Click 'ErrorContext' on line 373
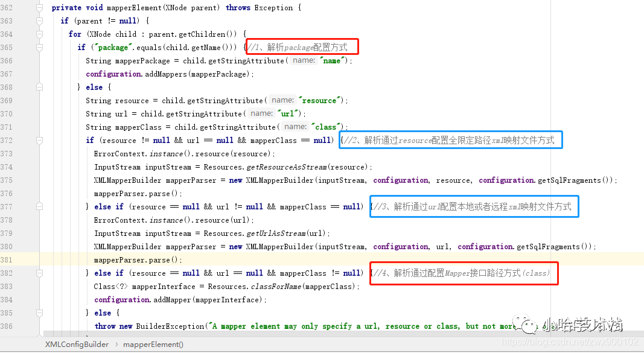The width and height of the screenshot is (644, 353). 120,153
